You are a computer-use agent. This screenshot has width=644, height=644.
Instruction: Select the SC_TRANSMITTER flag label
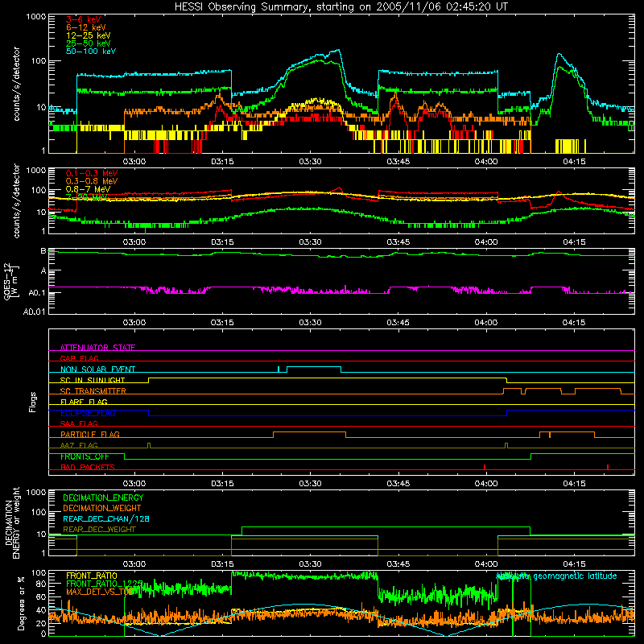coord(93,391)
